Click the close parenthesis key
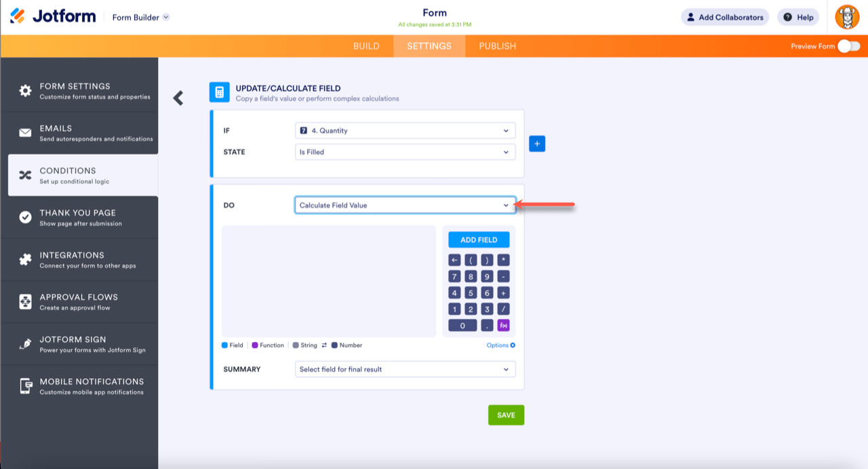This screenshot has height=469, width=868. coord(487,260)
